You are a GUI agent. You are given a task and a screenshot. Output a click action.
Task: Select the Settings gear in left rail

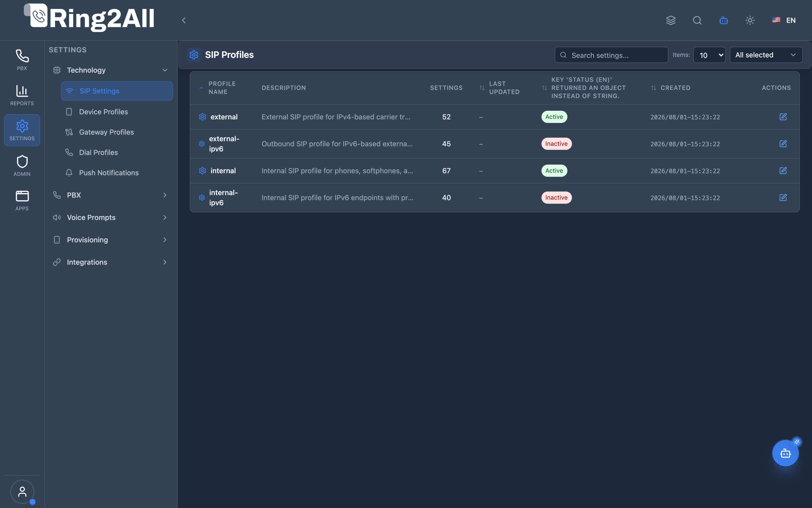(22, 130)
